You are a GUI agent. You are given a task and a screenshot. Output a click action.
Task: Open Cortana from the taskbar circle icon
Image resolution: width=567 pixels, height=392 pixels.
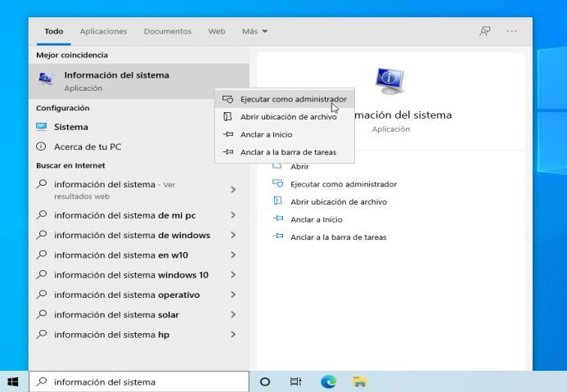point(265,381)
